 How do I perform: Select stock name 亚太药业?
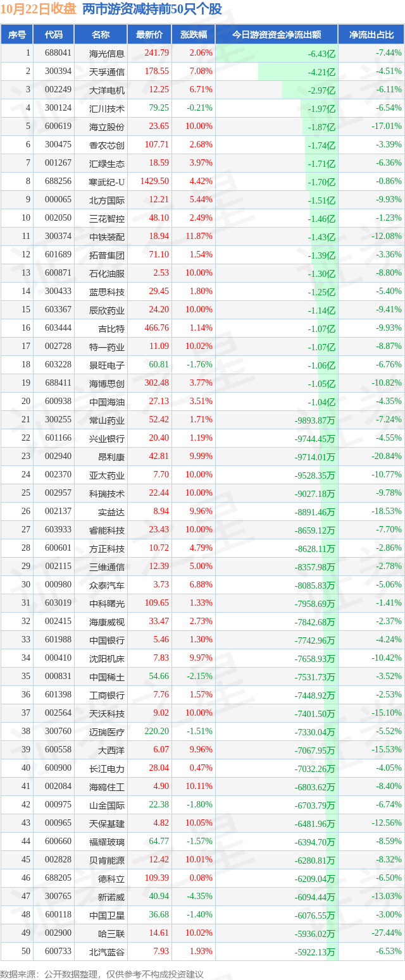click(x=108, y=475)
